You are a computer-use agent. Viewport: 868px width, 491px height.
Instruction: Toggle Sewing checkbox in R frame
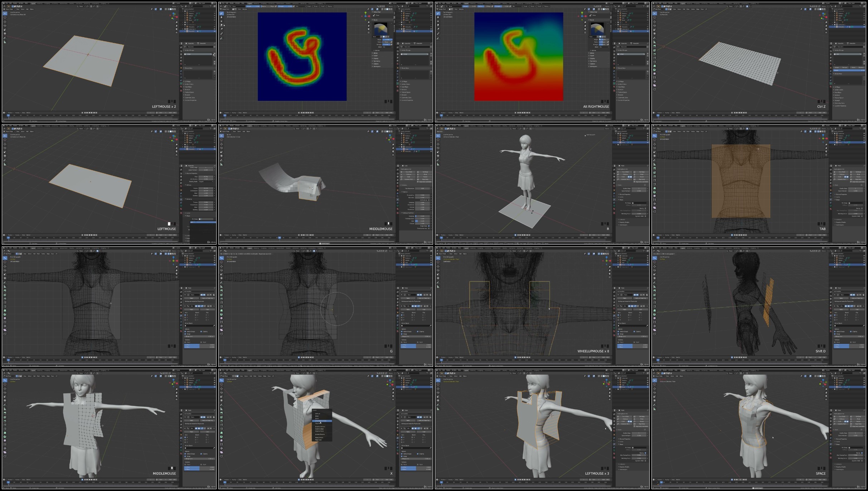point(645,208)
